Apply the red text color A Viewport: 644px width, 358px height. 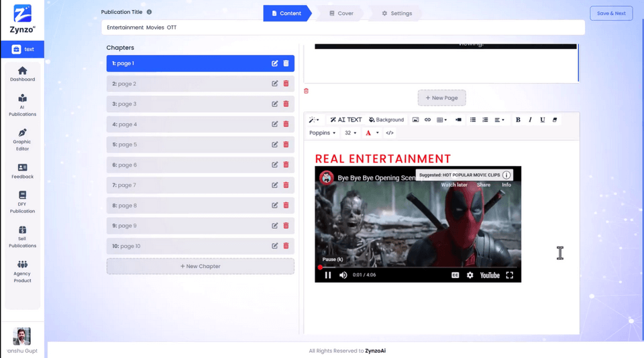[x=368, y=133]
